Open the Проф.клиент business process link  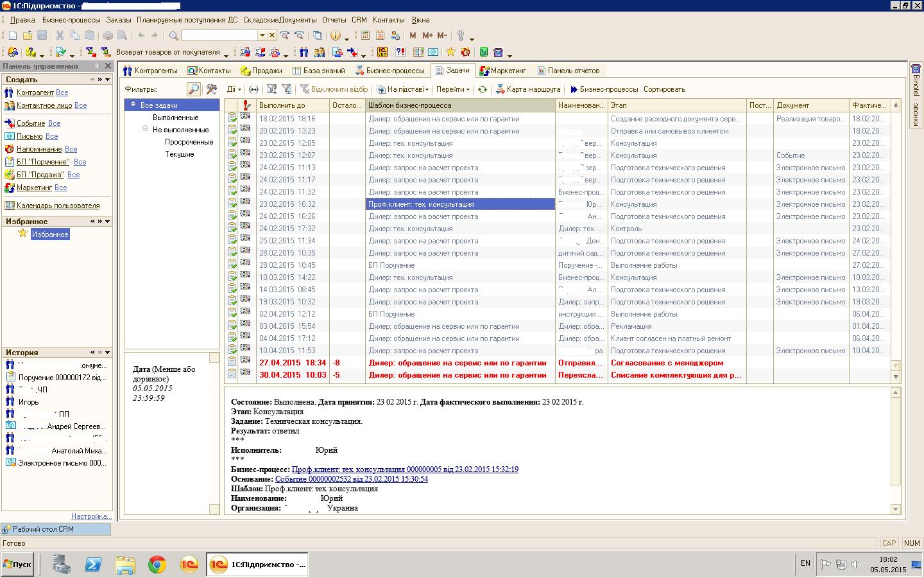click(405, 469)
